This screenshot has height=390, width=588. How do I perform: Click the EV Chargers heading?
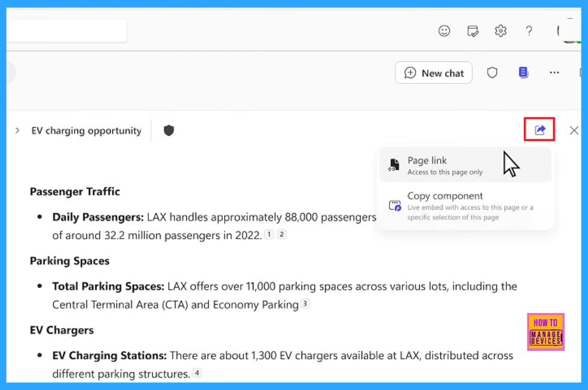tap(61, 330)
